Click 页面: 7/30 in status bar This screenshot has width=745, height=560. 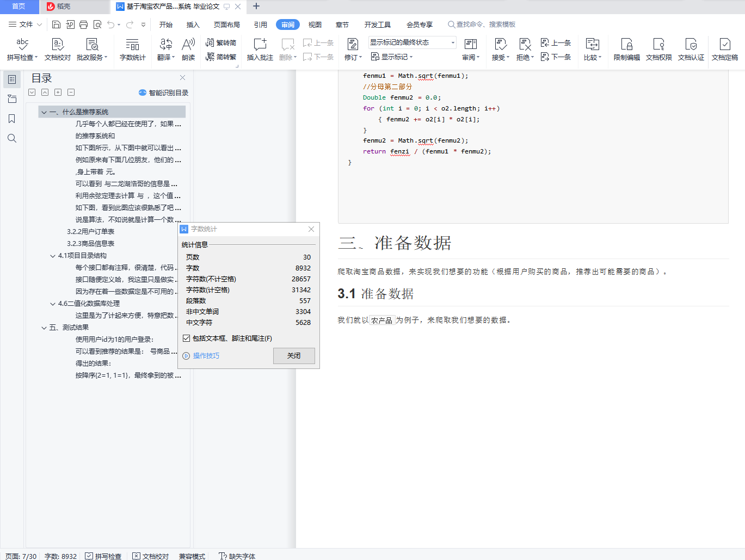(x=21, y=556)
